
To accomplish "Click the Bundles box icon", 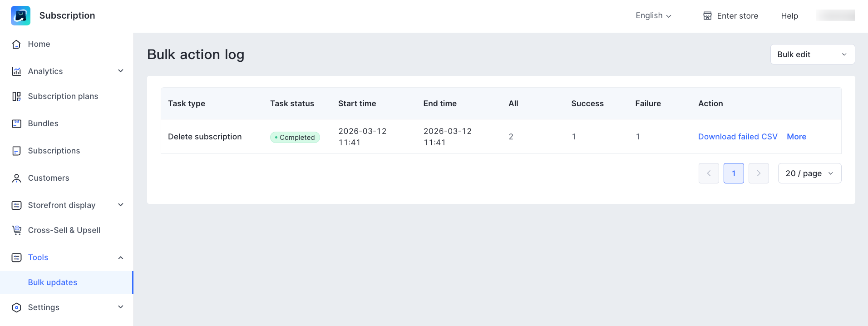I will point(16,123).
